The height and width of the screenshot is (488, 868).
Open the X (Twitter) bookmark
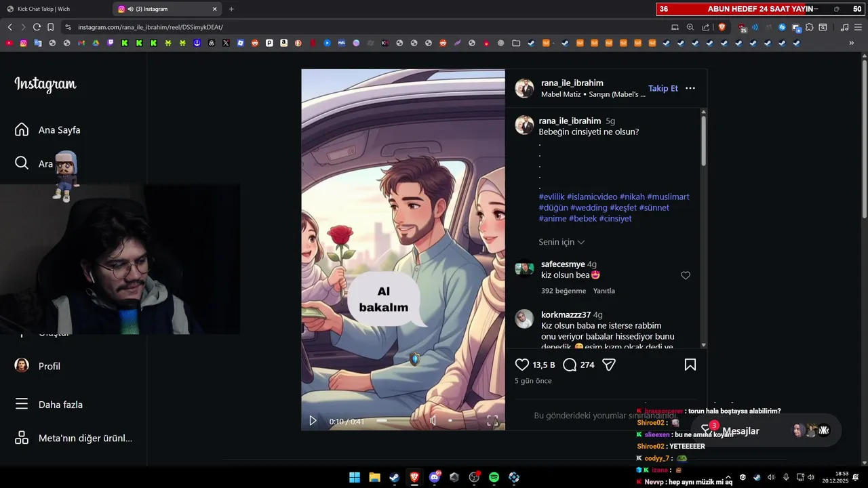(226, 43)
